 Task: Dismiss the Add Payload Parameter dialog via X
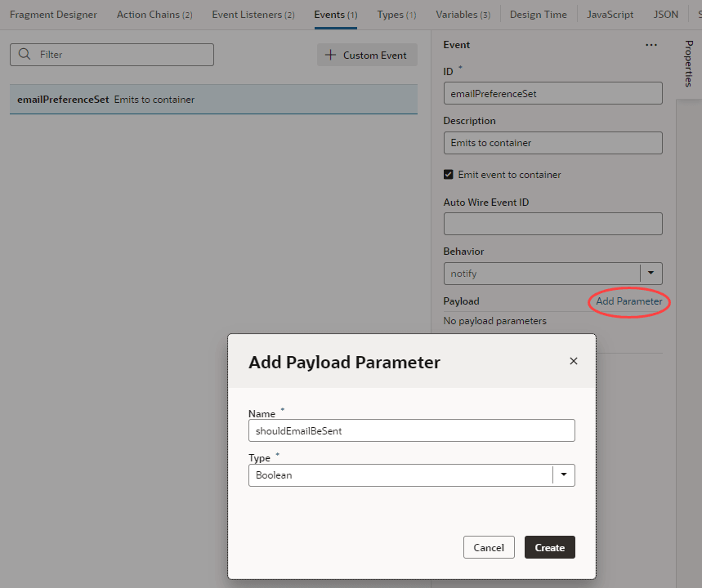tap(573, 360)
